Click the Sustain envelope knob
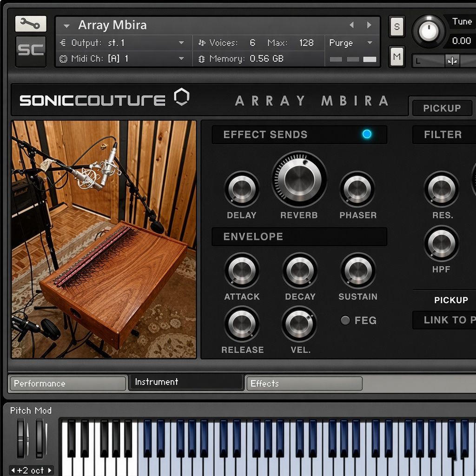Viewport: 476px width, 476px height. click(358, 270)
